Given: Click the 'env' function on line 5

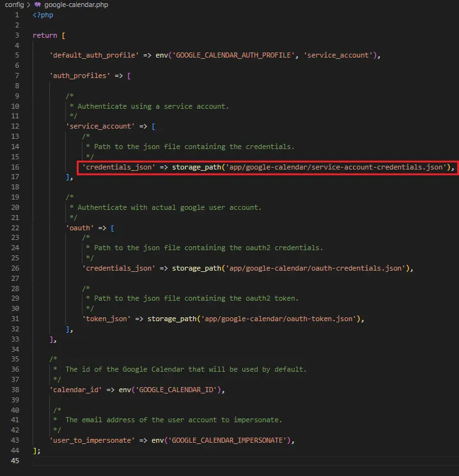Looking at the screenshot, I should coord(162,55).
